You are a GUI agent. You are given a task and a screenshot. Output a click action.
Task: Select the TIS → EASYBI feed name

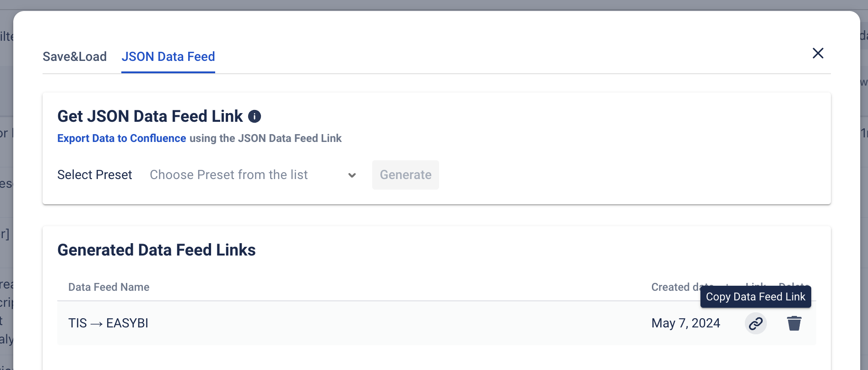[108, 323]
